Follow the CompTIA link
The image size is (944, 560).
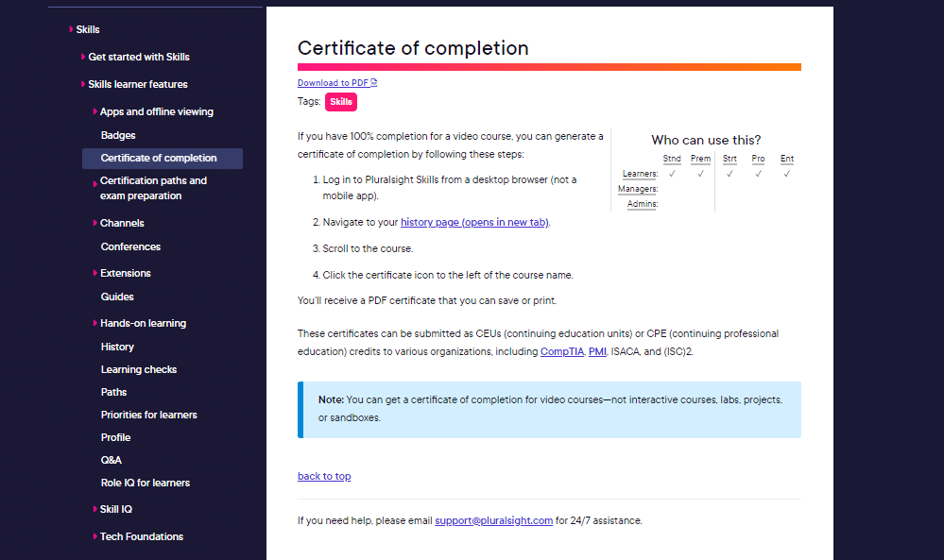click(561, 351)
